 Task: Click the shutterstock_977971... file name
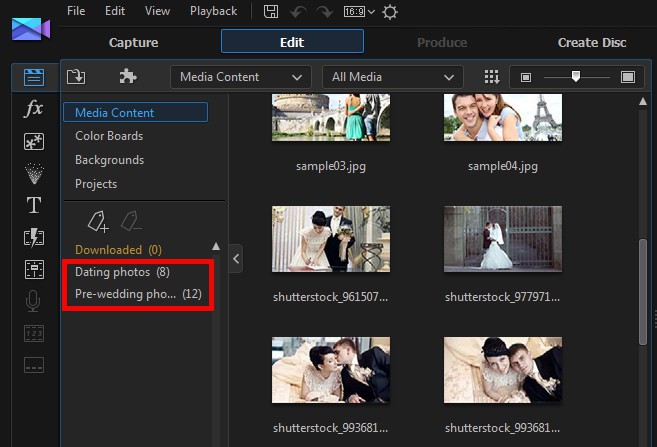(x=502, y=297)
